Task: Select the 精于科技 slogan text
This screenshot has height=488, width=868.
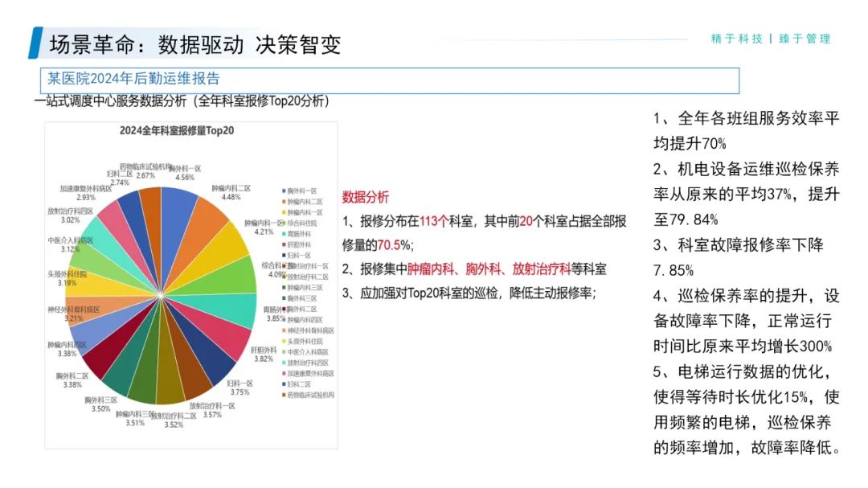Action: point(737,39)
